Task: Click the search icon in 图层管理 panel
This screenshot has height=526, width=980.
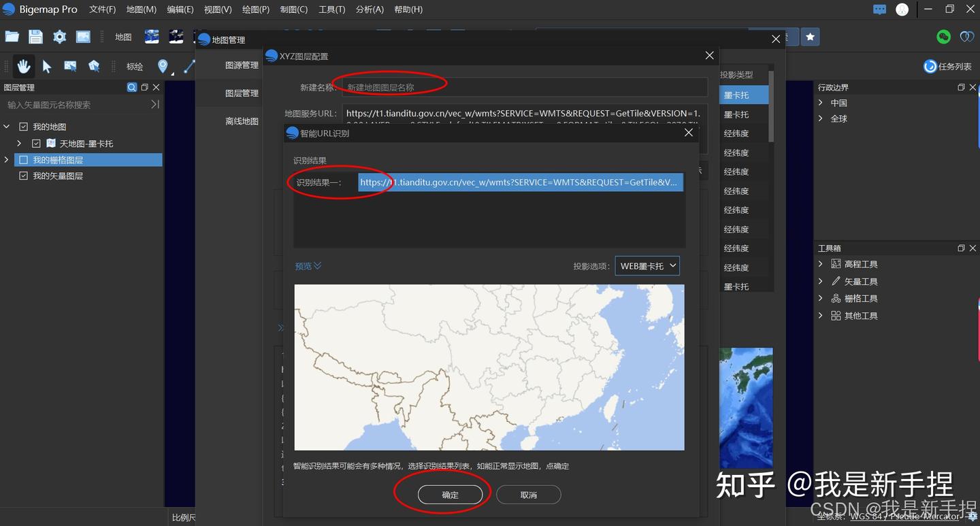Action: point(132,87)
